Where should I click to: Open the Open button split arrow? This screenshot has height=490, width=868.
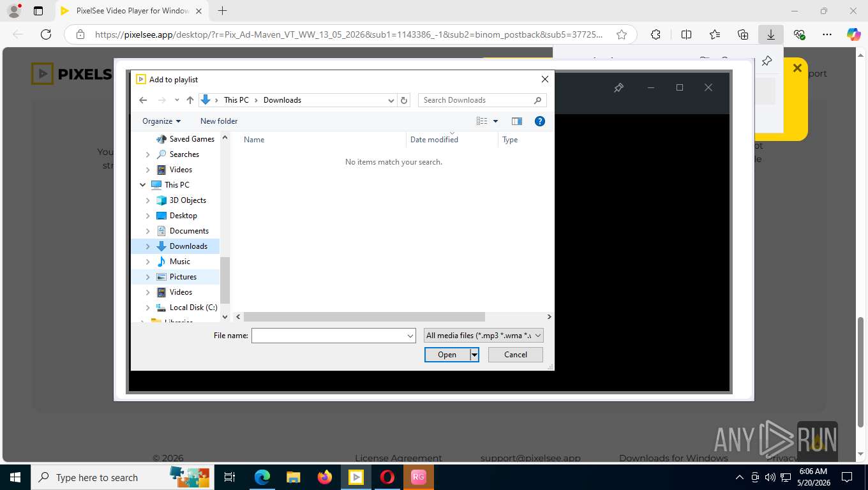coord(474,355)
